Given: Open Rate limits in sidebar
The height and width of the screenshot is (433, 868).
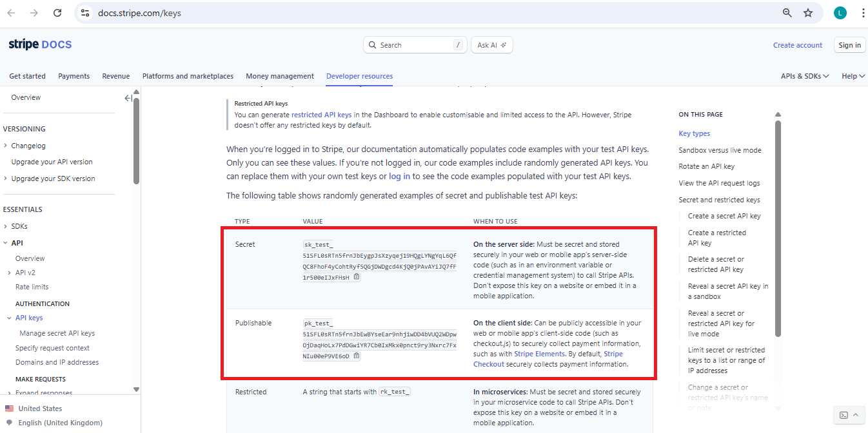Looking at the screenshot, I should pyautogui.click(x=32, y=287).
